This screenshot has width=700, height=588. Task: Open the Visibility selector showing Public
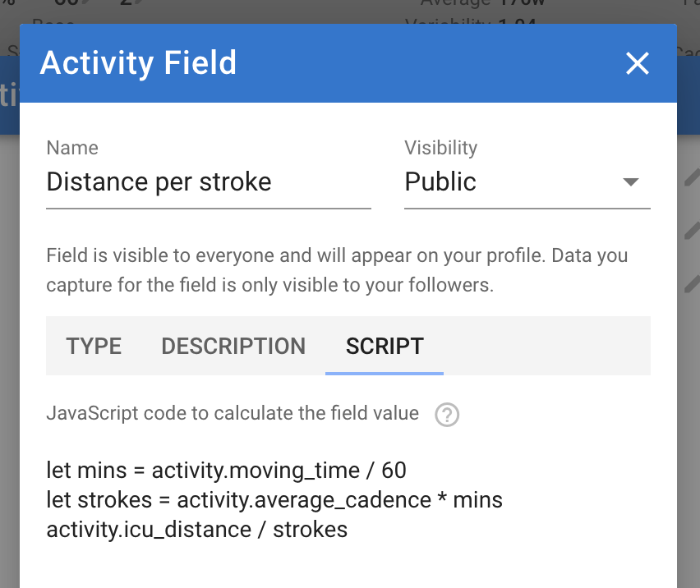(527, 182)
